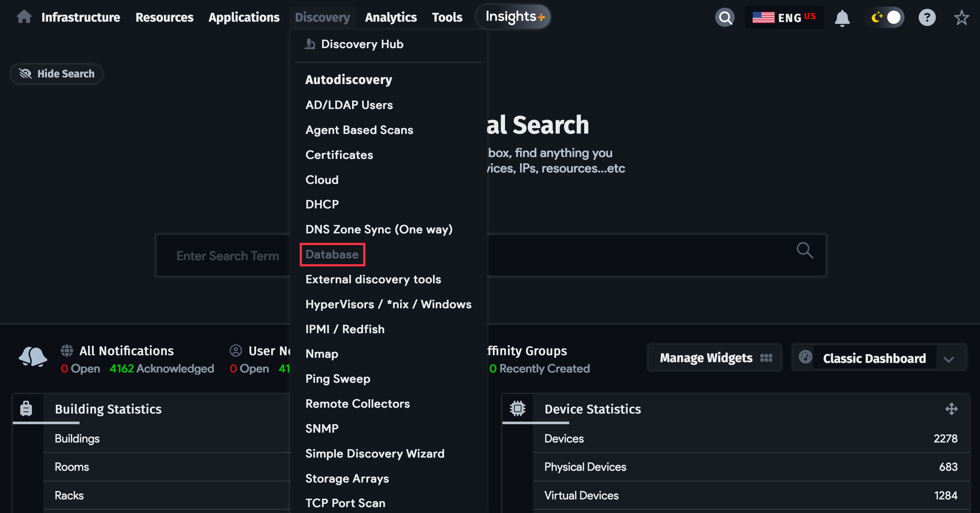Click the Insights+ button

point(512,17)
